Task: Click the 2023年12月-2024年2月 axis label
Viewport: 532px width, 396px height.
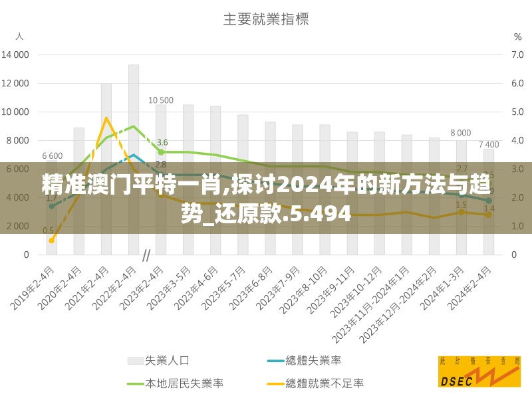Action: (x=398, y=304)
